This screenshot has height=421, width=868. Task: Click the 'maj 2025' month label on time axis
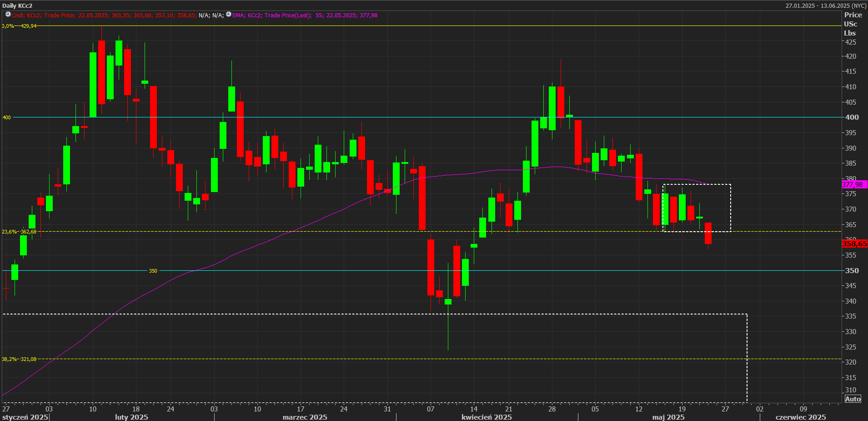(x=668, y=417)
